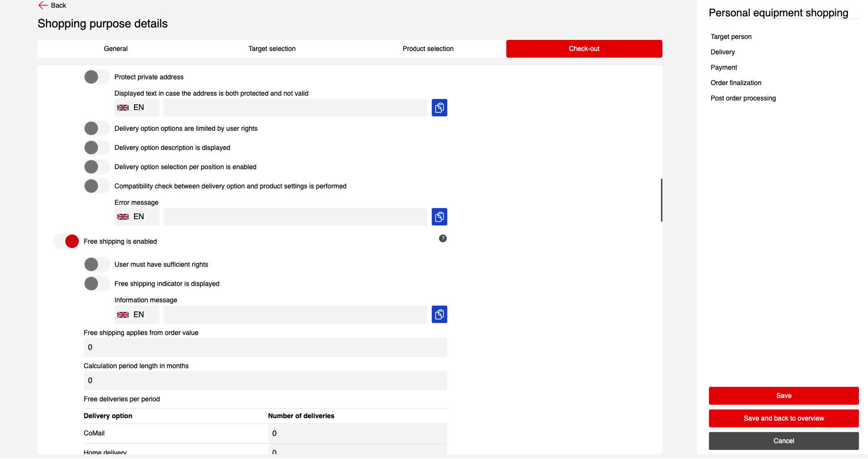Click copy icon beside protected address text field

click(439, 108)
